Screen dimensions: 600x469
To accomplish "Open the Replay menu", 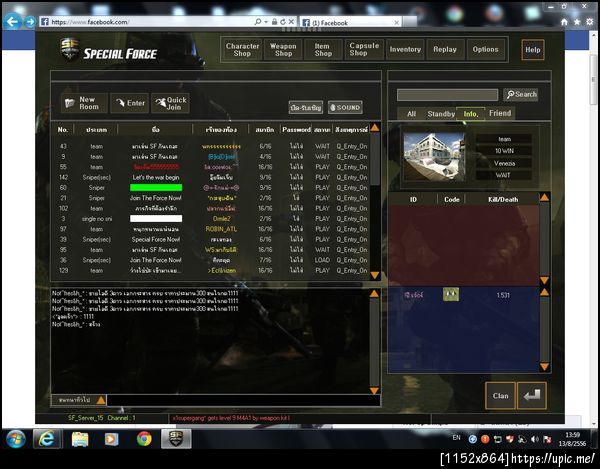I will click(x=445, y=50).
